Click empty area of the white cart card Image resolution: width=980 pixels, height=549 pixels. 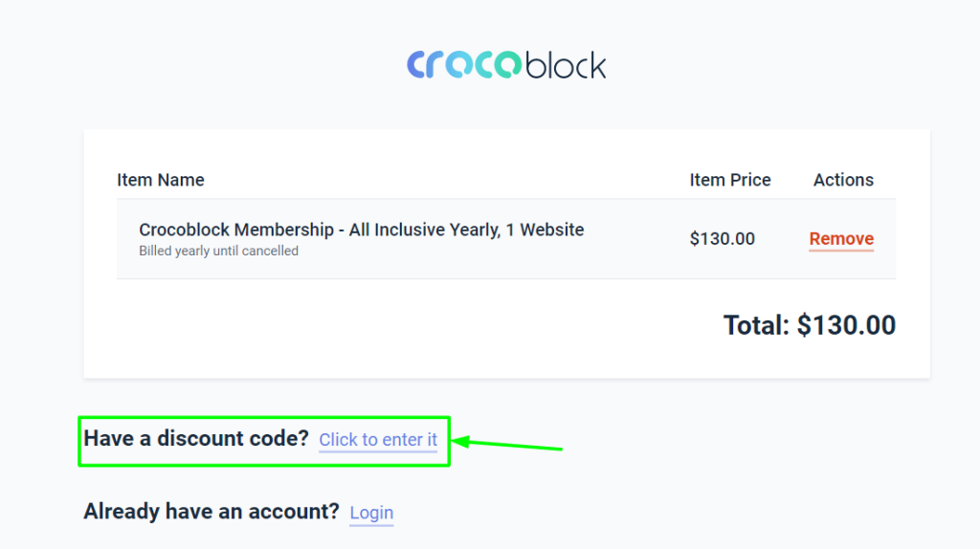point(375,331)
